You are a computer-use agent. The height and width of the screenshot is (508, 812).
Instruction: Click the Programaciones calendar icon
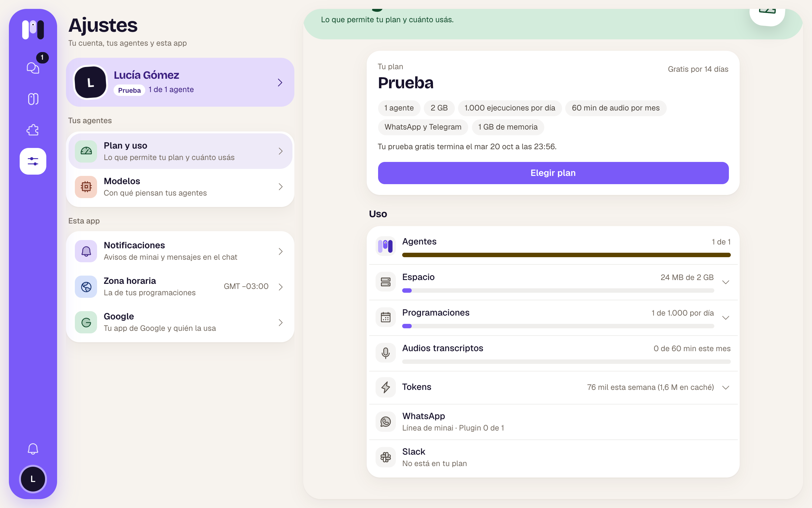385,317
